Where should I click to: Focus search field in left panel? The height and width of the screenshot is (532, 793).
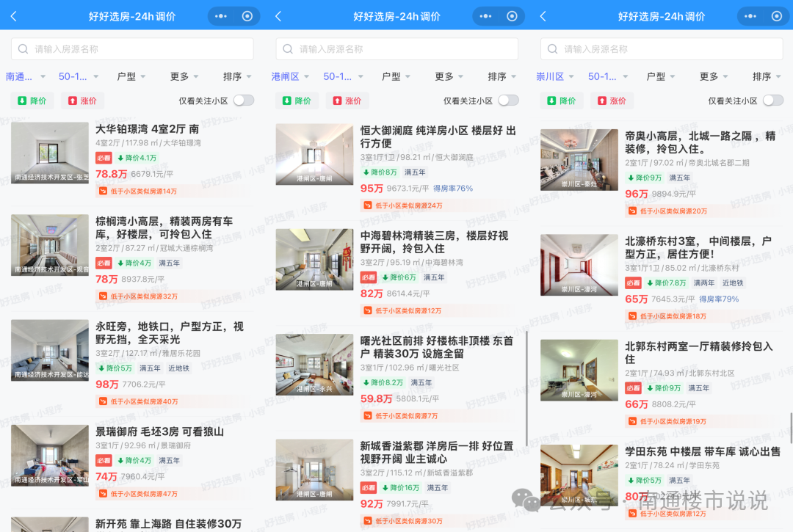(x=132, y=49)
